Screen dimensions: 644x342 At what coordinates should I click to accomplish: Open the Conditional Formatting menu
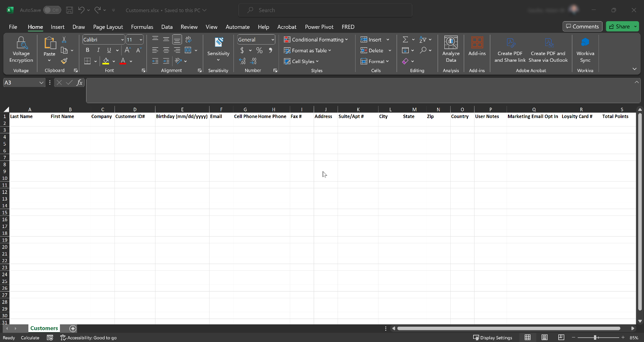(316, 40)
